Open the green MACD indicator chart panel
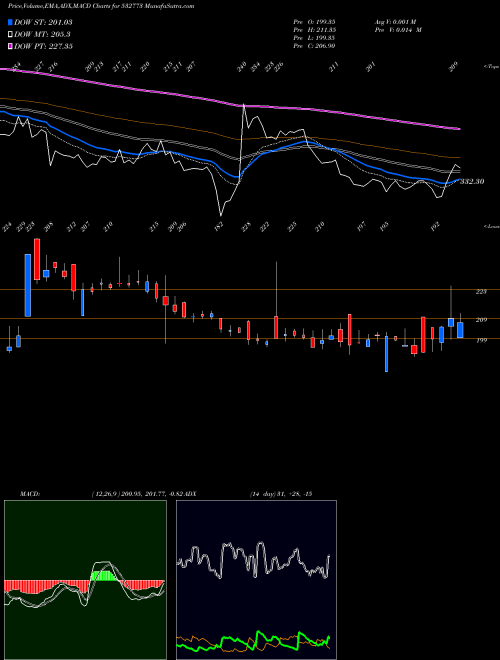Viewport: 500px width, 660px height. (85, 580)
